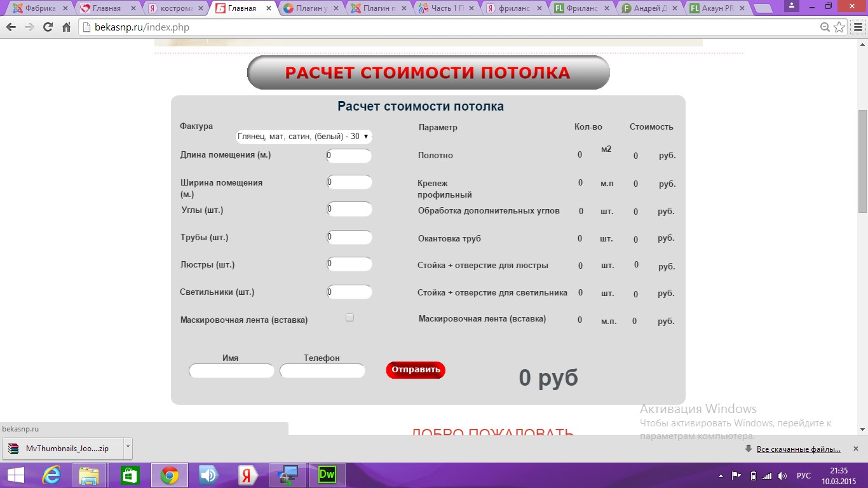Click the Светильники (шт.) input field
This screenshot has height=488, width=868.
tap(349, 292)
